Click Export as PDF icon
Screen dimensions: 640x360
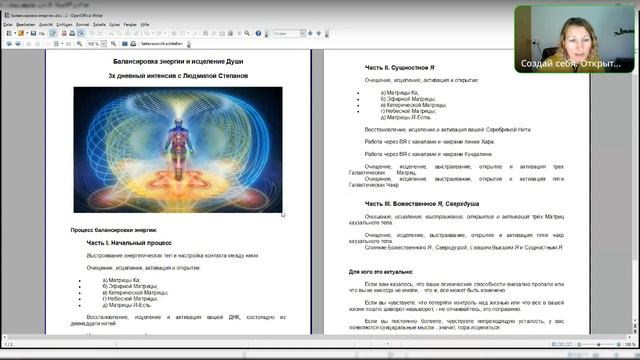[x=64, y=33]
